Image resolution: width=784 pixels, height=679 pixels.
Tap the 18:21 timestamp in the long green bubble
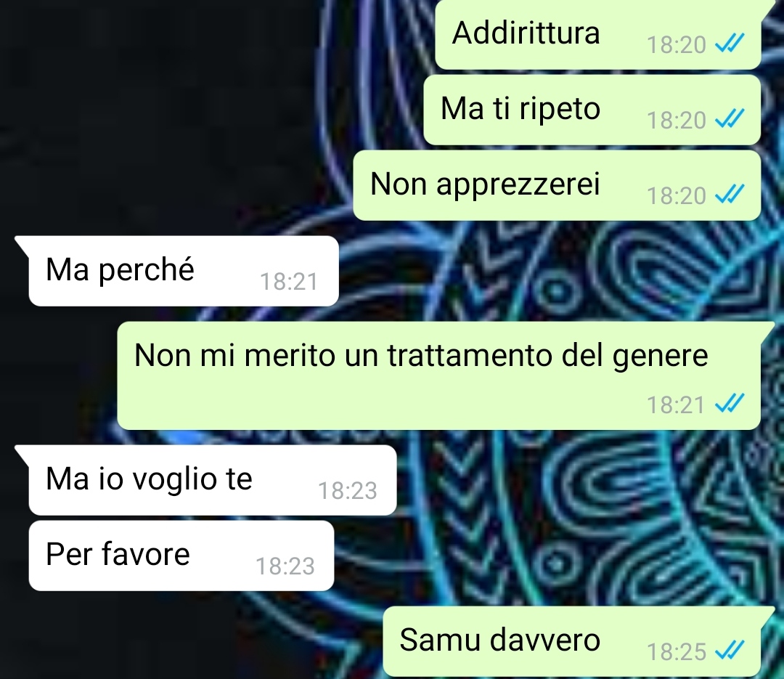676,404
